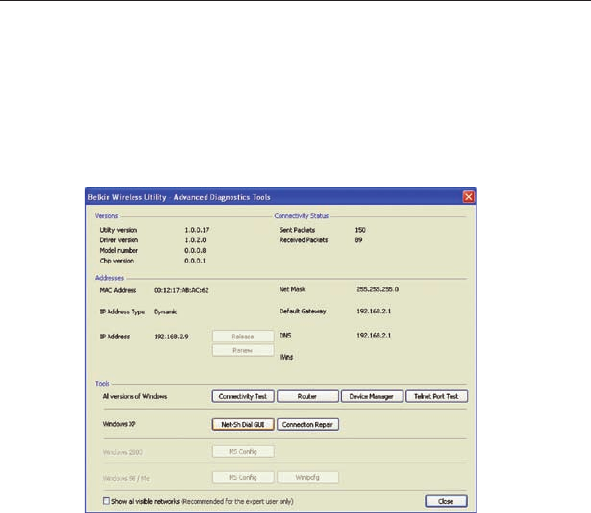Click the Wins label
The height and width of the screenshot is (513, 591).
pyautogui.click(x=286, y=357)
